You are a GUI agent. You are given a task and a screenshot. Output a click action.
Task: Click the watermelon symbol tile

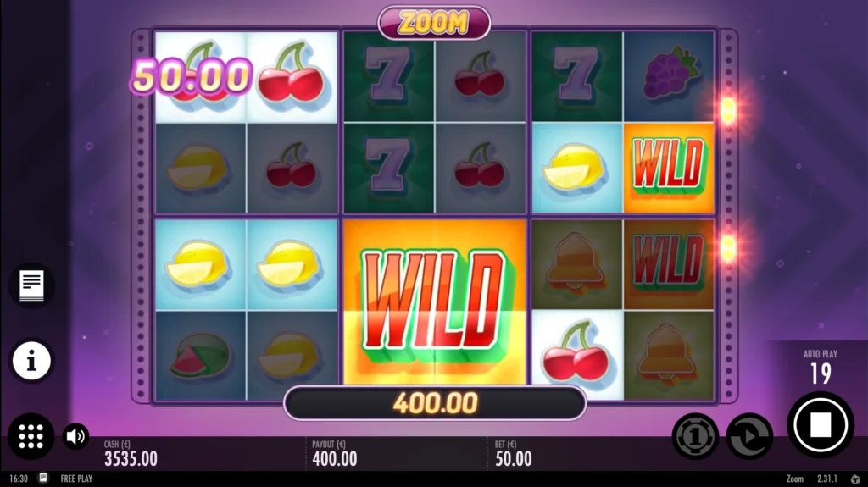200,355
